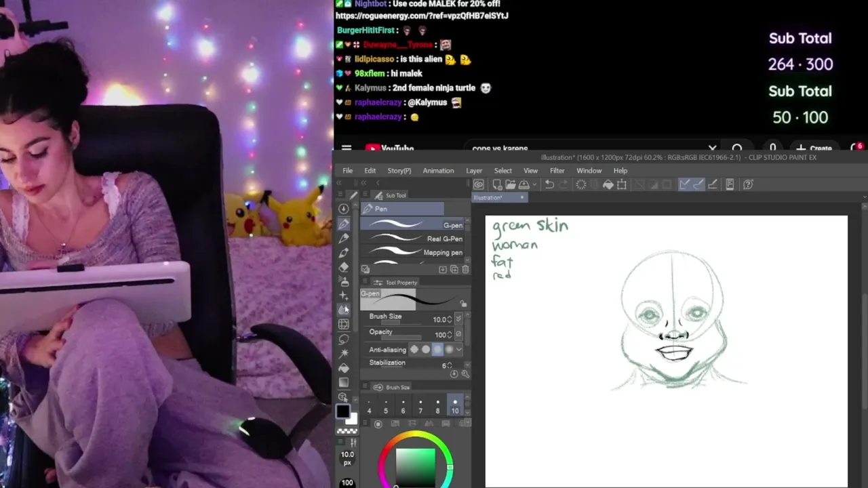This screenshot has width=868, height=488.
Task: Select the Pencil tool below the Pen tool
Action: click(344, 238)
